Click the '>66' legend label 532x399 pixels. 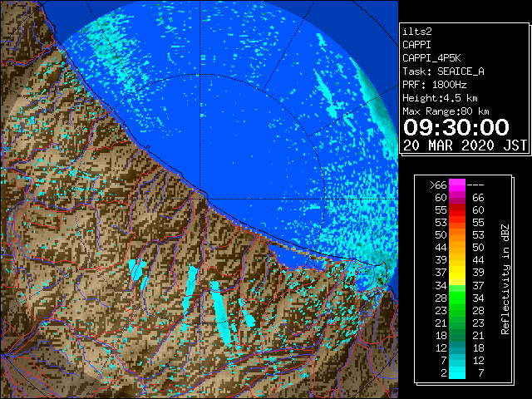(x=438, y=185)
